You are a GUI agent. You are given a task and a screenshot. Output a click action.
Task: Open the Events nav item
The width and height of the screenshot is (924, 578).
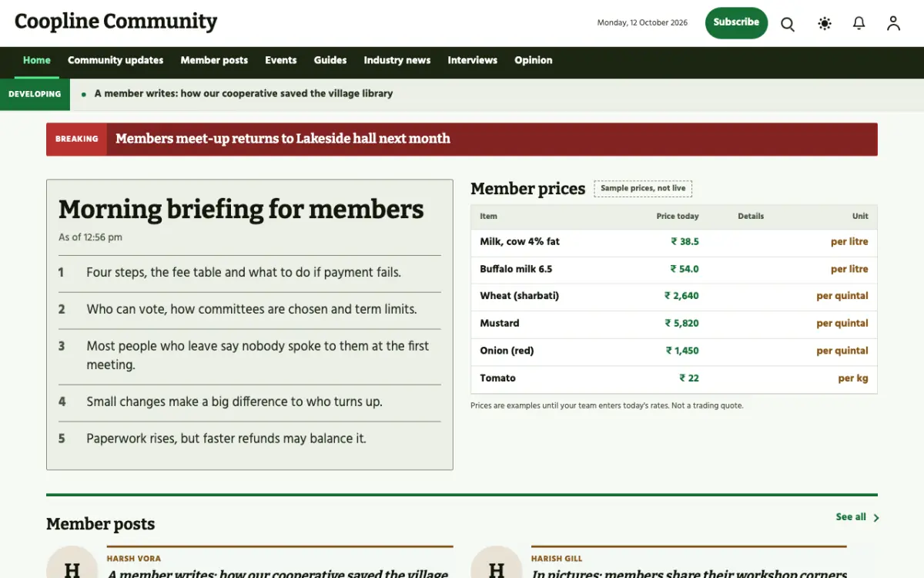(281, 61)
